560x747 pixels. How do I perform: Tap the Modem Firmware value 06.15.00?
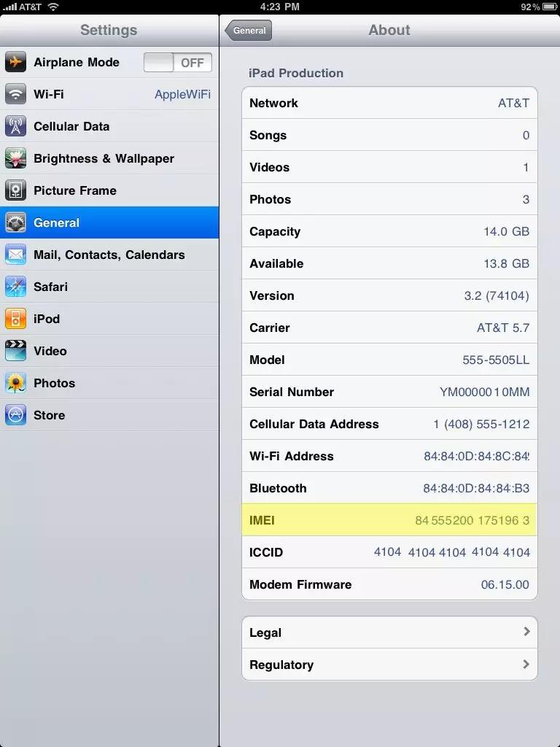[505, 584]
